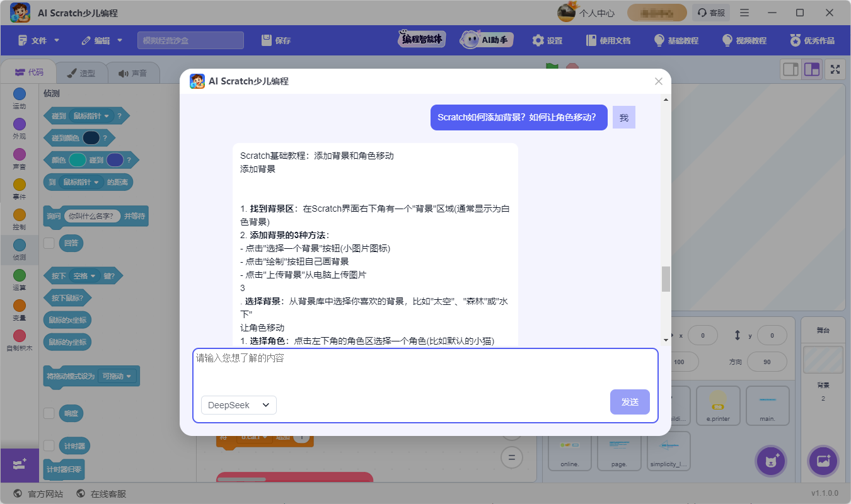The image size is (851, 504).
Task: Switch to the 造型 tab
Action: 81,73
